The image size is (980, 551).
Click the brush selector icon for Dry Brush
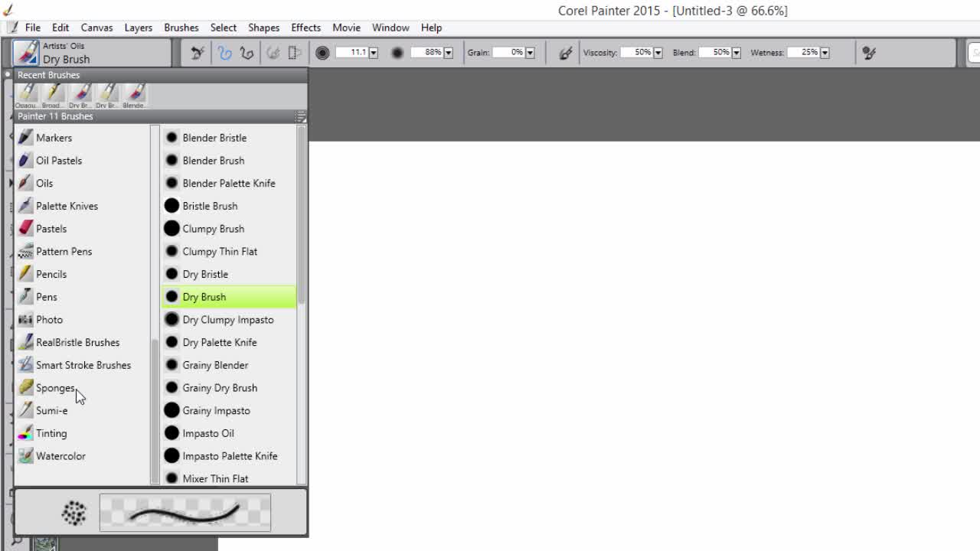[x=27, y=53]
